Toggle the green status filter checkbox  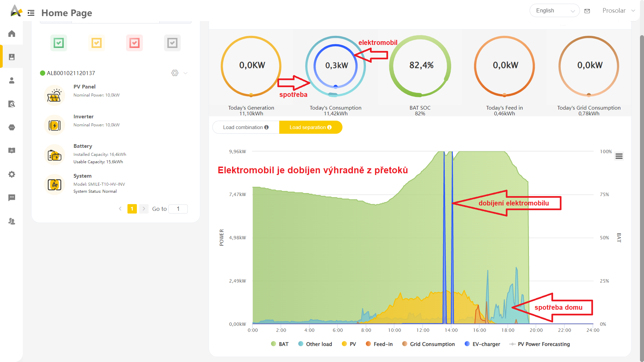click(x=59, y=43)
